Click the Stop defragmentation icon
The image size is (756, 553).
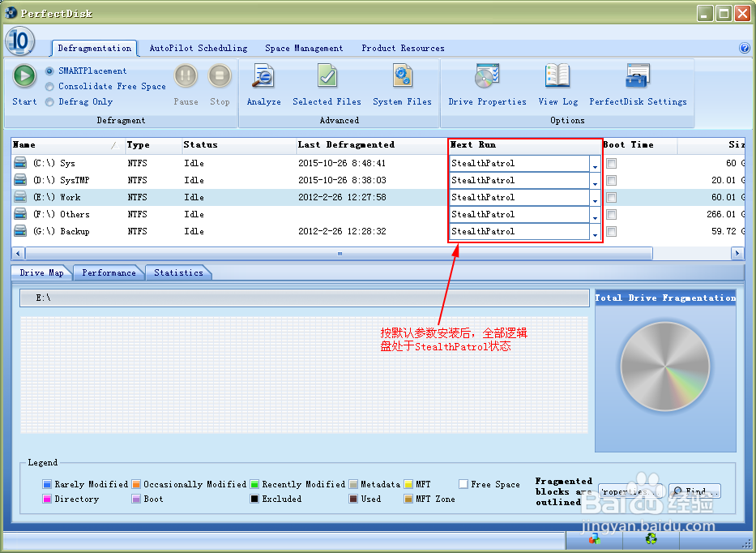[x=220, y=76]
